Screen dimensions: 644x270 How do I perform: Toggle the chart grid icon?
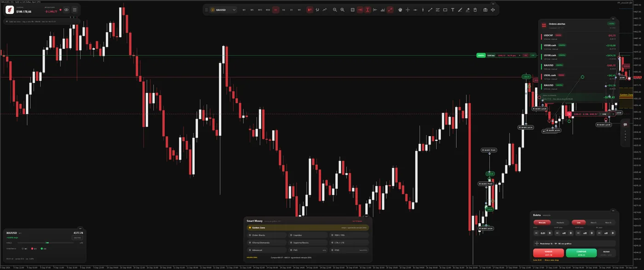[352, 10]
